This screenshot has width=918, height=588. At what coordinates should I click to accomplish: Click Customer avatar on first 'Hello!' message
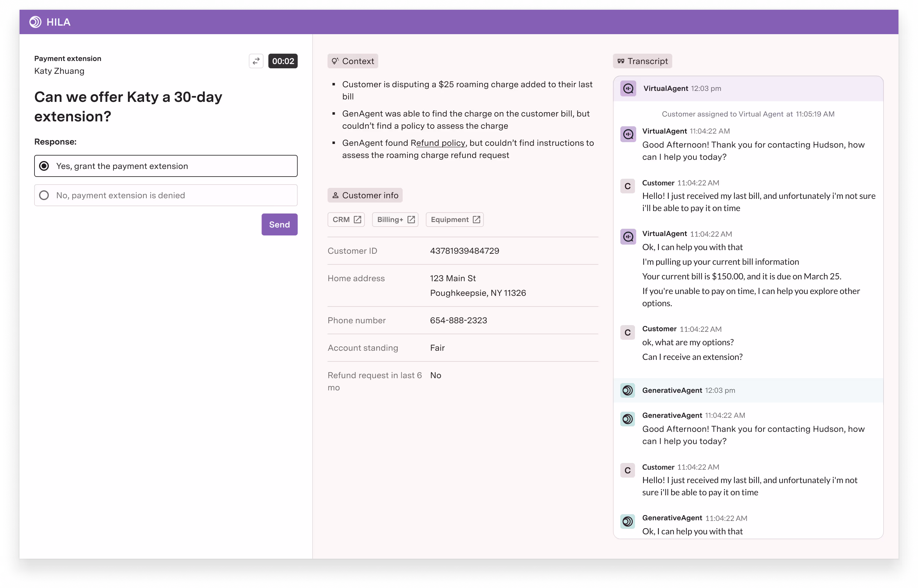coord(628,186)
